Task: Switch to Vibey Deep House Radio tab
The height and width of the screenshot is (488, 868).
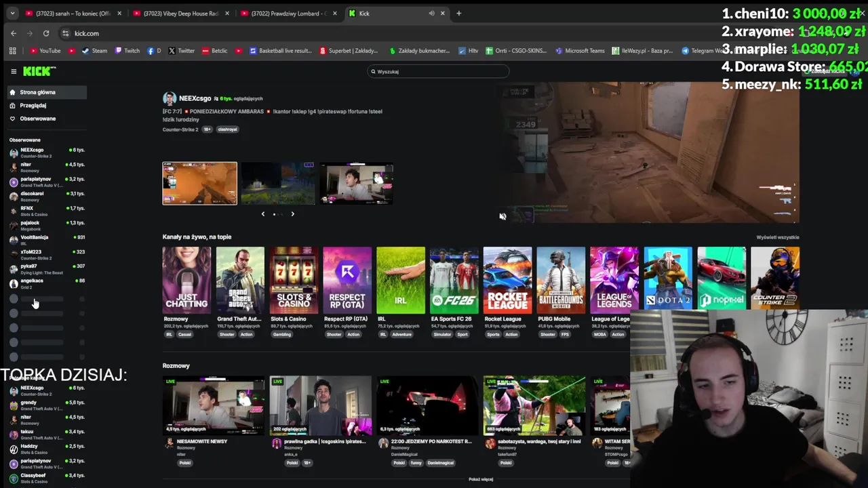Action: (x=182, y=13)
